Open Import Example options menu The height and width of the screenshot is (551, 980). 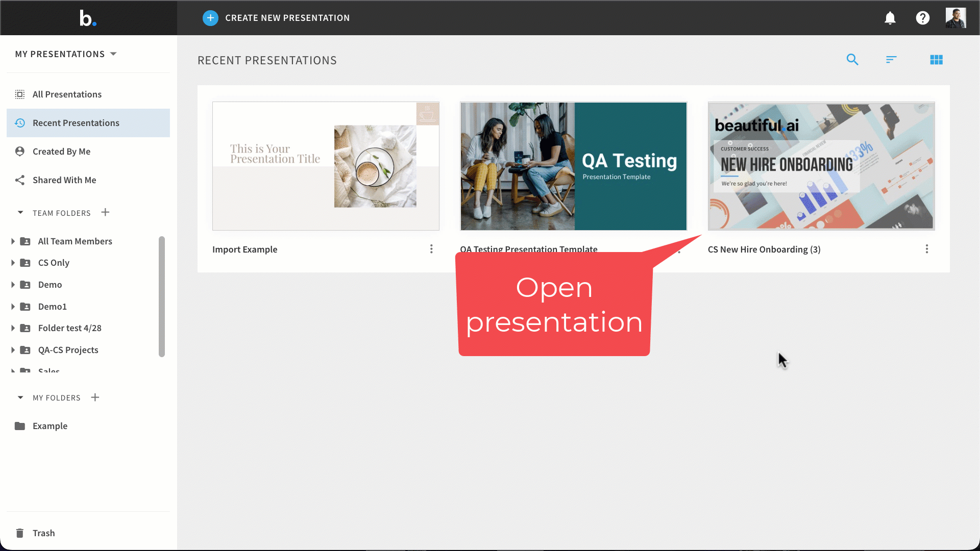click(431, 249)
